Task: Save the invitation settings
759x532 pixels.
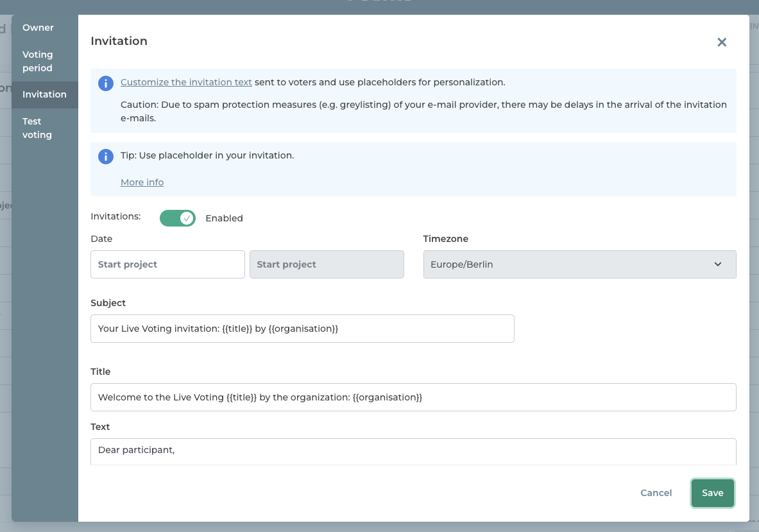Action: tap(712, 493)
